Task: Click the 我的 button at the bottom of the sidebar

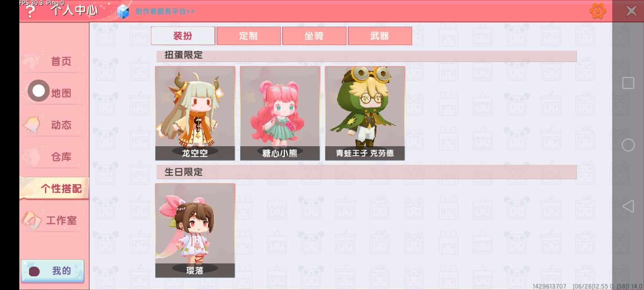Action: tap(53, 271)
